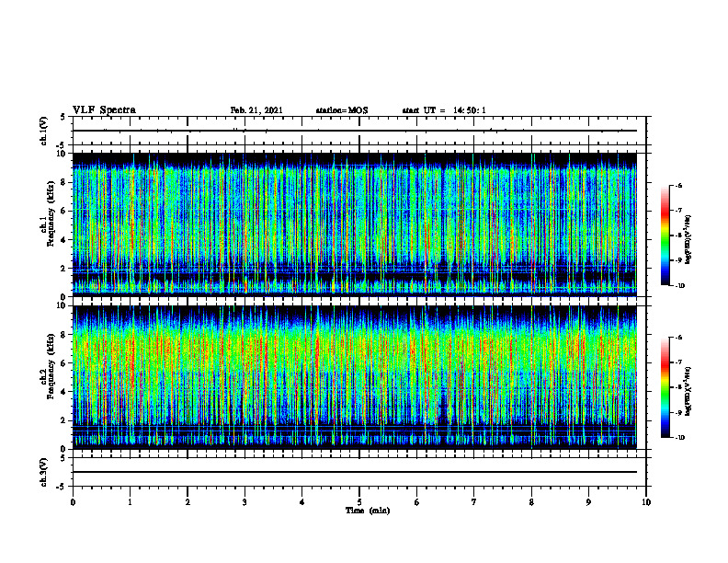The image size is (728, 563).
Task: Click the "-9" label on ch.1 color scale
Action: [x=678, y=260]
